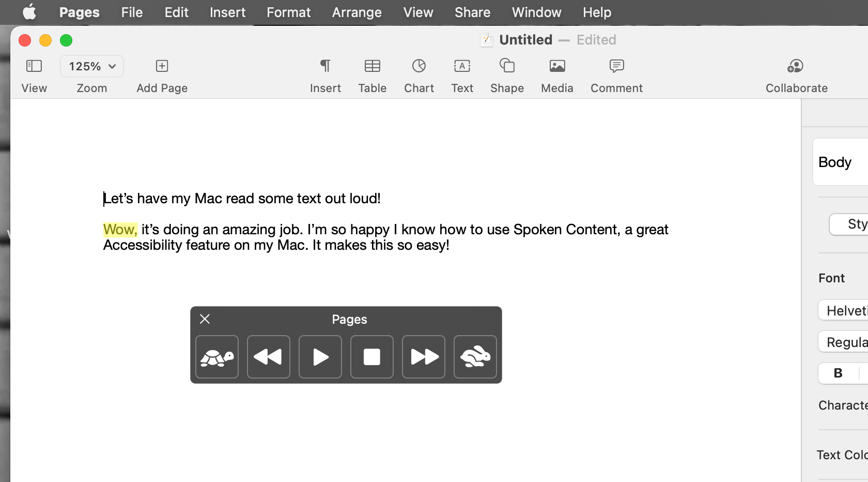Open the 125% zoom dropdown
Viewport: 868px width, 482px height.
(x=91, y=66)
